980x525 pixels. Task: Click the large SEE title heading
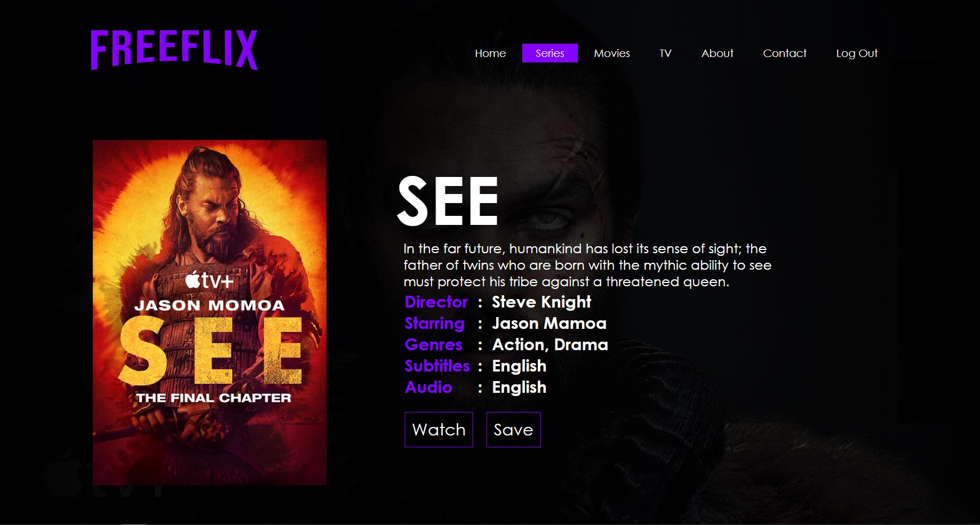(x=448, y=201)
